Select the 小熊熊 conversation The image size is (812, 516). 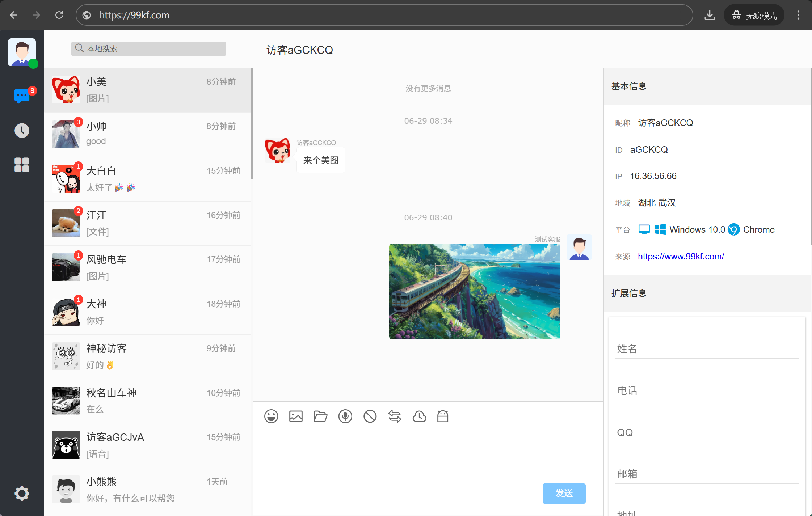point(148,490)
